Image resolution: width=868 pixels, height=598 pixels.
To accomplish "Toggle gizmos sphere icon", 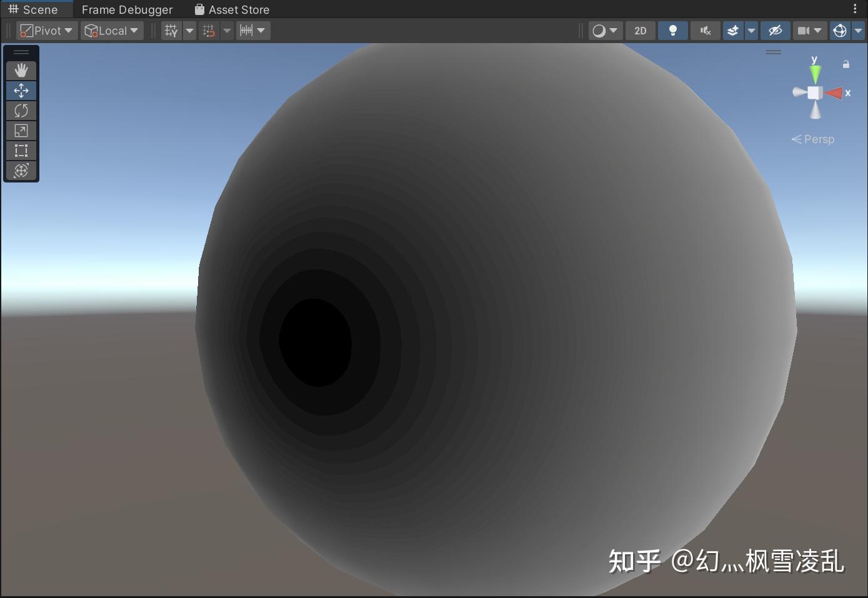I will click(840, 31).
